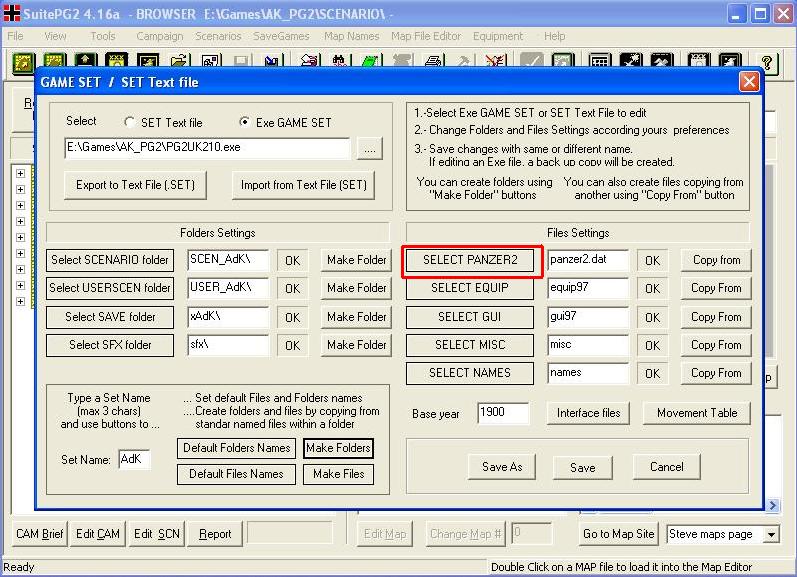Open the Campaign menu
The height and width of the screenshot is (577, 797).
(x=159, y=36)
